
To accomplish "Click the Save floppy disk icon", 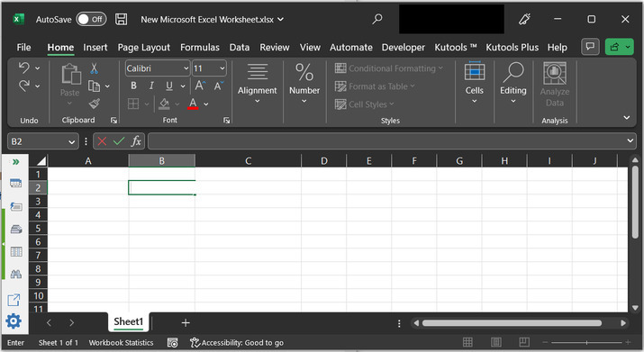I will tap(121, 19).
